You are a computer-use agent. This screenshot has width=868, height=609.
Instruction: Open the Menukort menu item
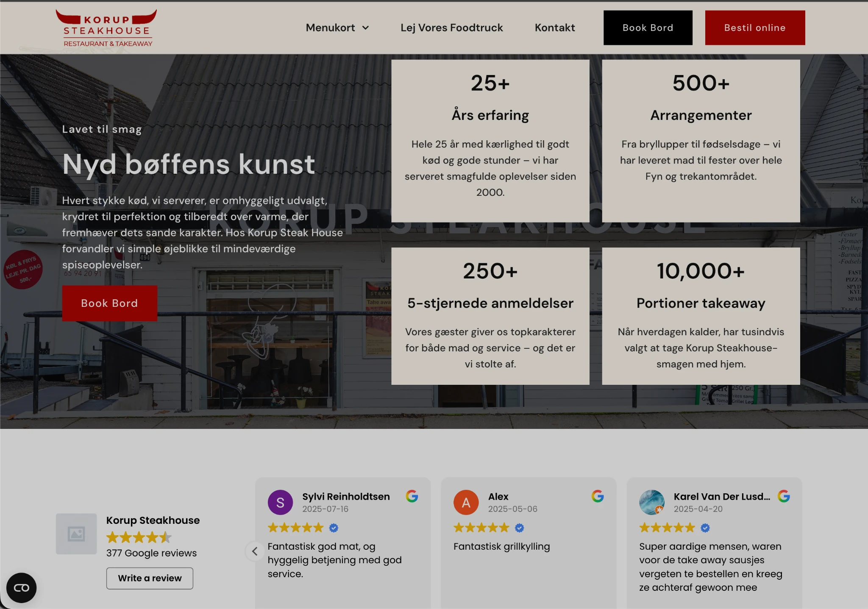331,28
